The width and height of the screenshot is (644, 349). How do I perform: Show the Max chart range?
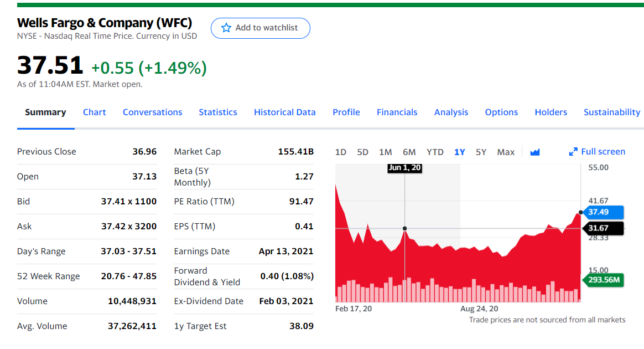(x=506, y=152)
